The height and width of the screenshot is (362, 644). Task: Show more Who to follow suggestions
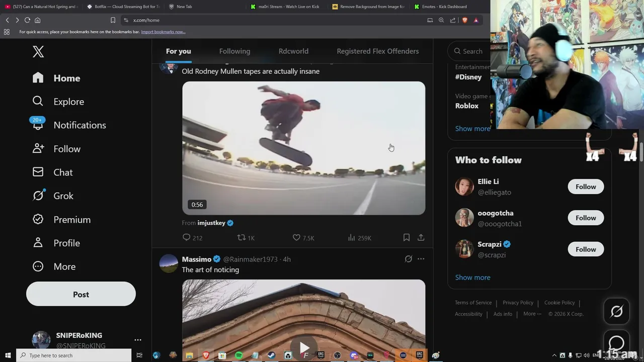(472, 278)
